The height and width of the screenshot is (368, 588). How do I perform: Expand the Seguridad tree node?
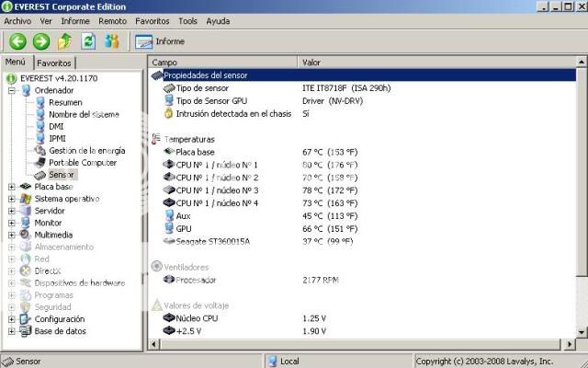pyautogui.click(x=12, y=306)
